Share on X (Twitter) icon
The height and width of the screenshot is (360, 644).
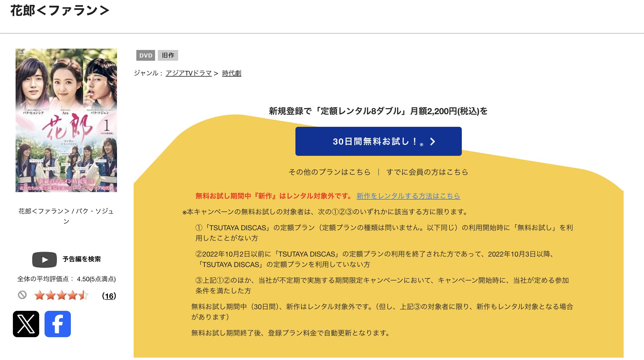tap(26, 324)
